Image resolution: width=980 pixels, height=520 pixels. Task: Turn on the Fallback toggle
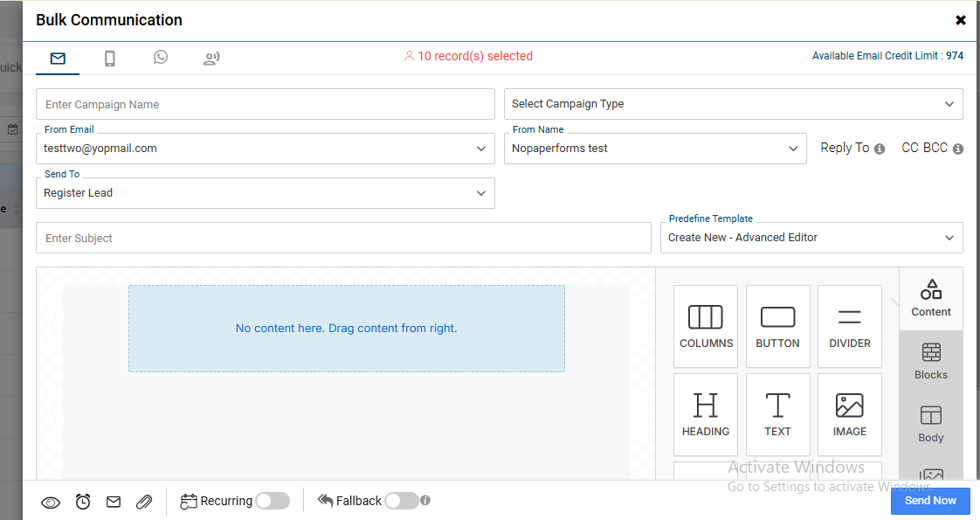click(x=401, y=501)
